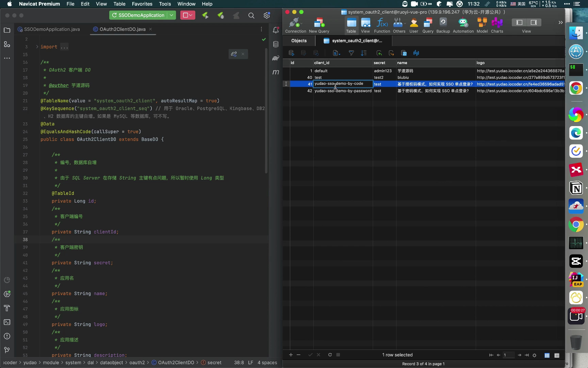The height and width of the screenshot is (368, 588).
Task: Open the Terminal tool window icon in IntelliJ
Action: click(7, 322)
